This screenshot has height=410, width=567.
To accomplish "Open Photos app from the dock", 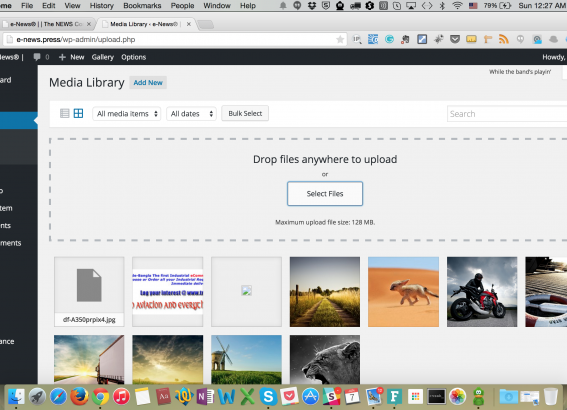I will [x=457, y=397].
